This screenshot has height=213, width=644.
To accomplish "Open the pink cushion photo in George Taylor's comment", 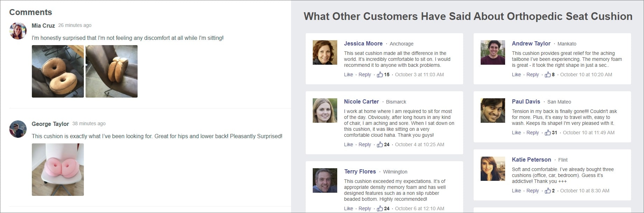I will click(x=57, y=170).
